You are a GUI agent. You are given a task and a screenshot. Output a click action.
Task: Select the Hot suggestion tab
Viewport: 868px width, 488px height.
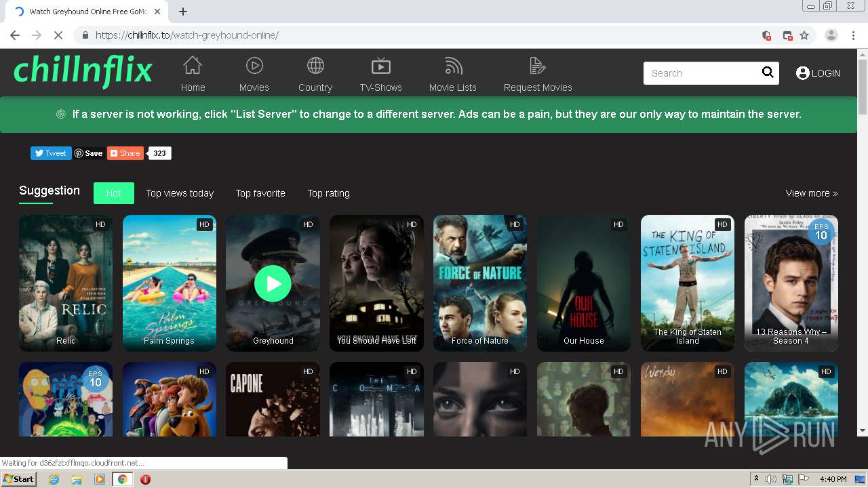tap(113, 193)
